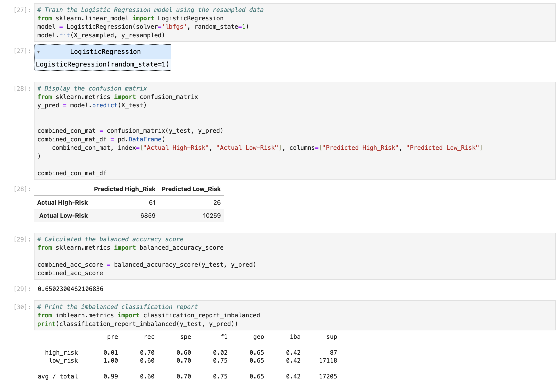Click into the classification_report_imbalanced code cell

click(x=244, y=315)
